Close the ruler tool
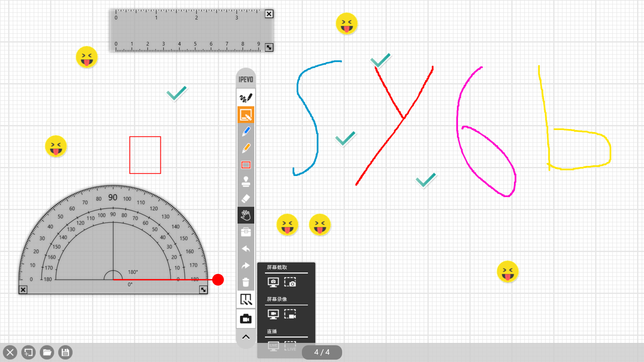 coord(269,14)
